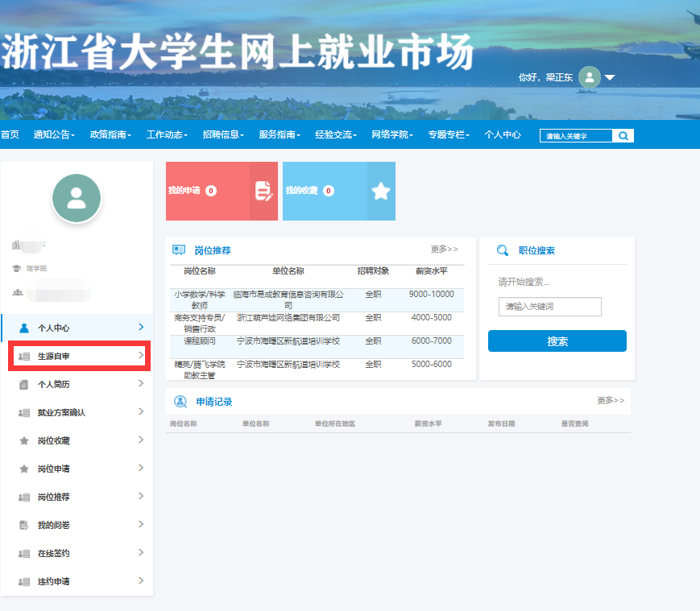The height and width of the screenshot is (611, 700).
Task: Open the account dropdown arrow beside username
Action: point(610,78)
